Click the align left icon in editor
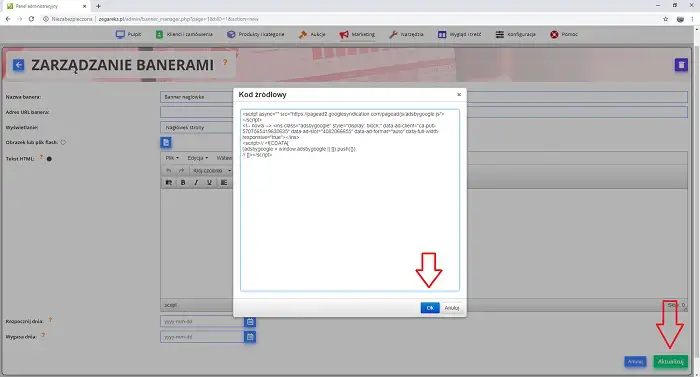This screenshot has height=377, width=700. [x=224, y=183]
